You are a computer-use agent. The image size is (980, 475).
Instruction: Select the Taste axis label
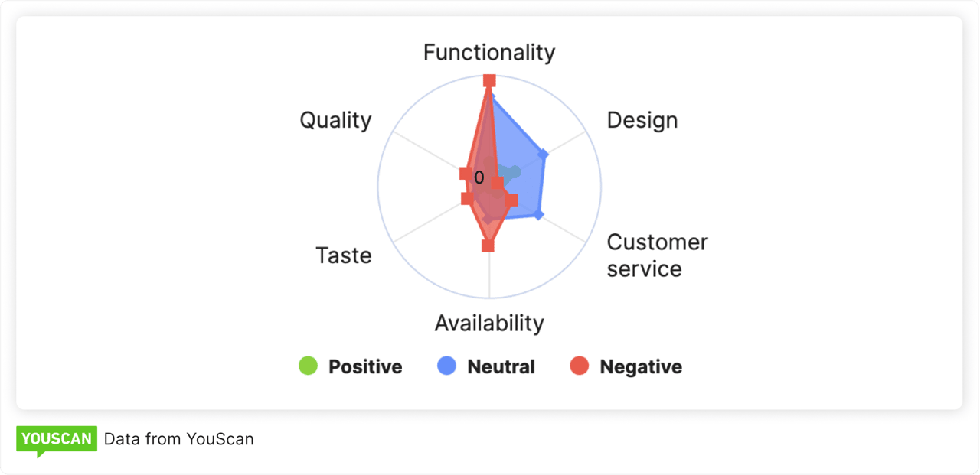point(344,255)
